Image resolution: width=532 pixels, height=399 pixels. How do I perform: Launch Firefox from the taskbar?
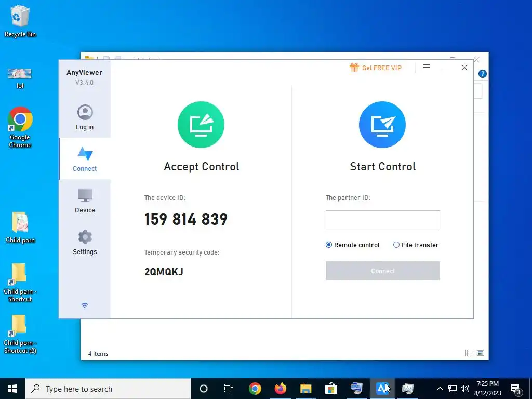[280, 389]
